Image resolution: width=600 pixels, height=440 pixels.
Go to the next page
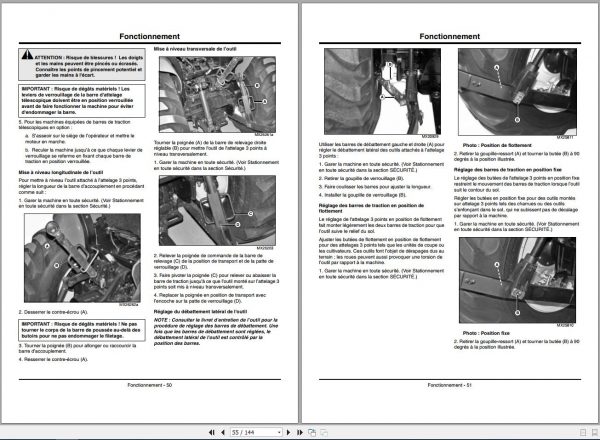point(288,432)
